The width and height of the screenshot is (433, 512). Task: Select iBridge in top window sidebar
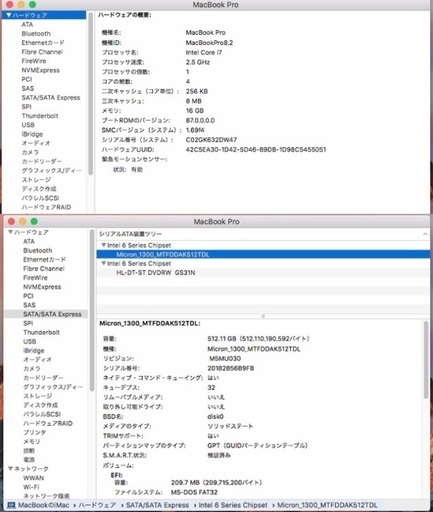[32, 134]
